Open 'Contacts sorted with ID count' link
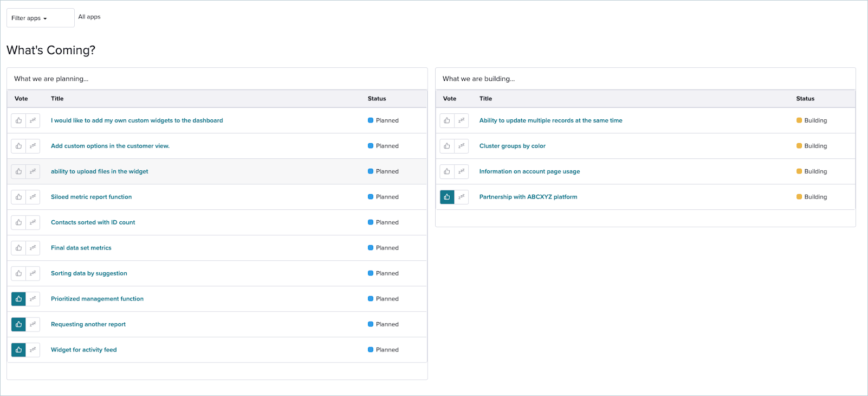868x396 pixels. point(93,222)
